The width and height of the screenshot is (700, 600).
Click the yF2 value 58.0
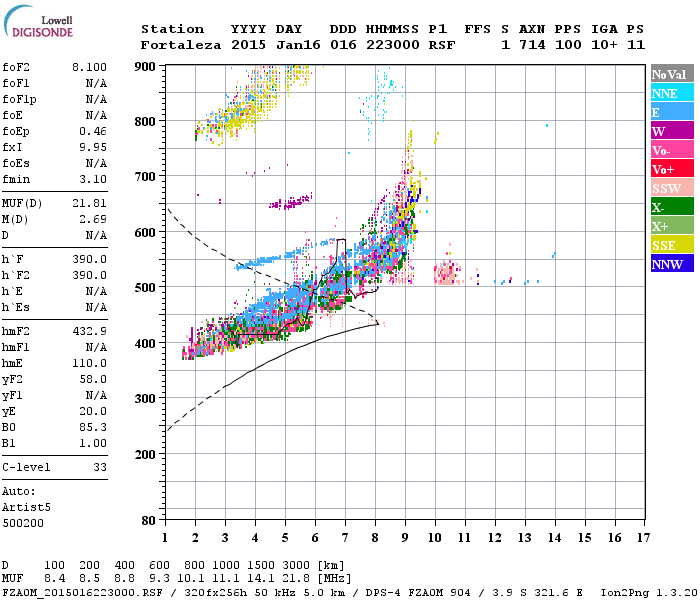tap(93, 379)
